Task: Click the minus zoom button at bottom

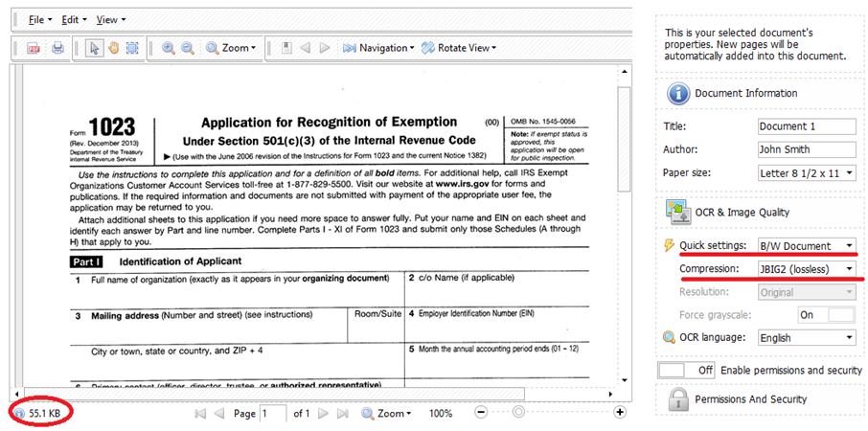Action: coord(482,412)
